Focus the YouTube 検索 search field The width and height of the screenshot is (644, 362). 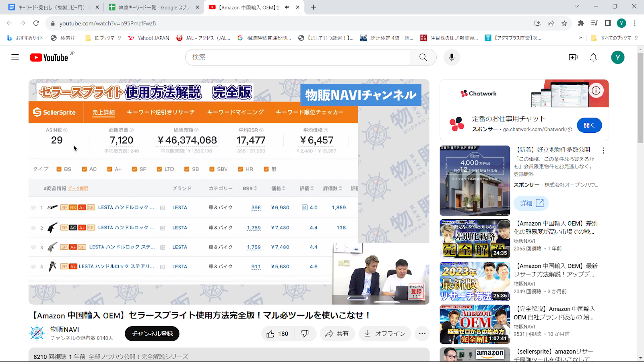click(298, 57)
